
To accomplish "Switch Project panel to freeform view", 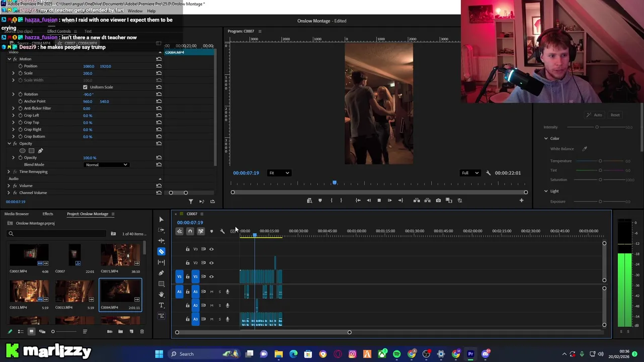I will pyautogui.click(x=42, y=331).
